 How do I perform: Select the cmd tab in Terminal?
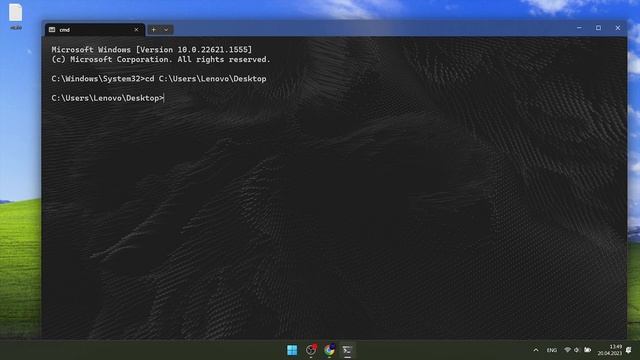94,29
